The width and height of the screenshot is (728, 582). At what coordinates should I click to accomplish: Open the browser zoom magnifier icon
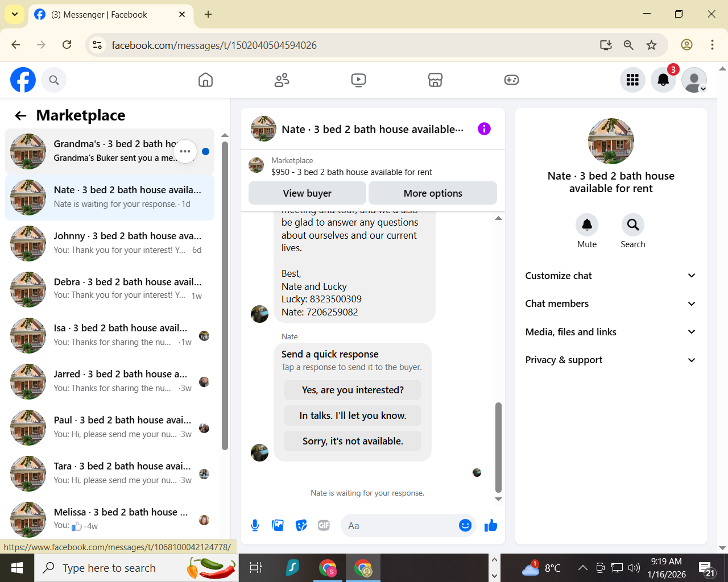(x=628, y=45)
